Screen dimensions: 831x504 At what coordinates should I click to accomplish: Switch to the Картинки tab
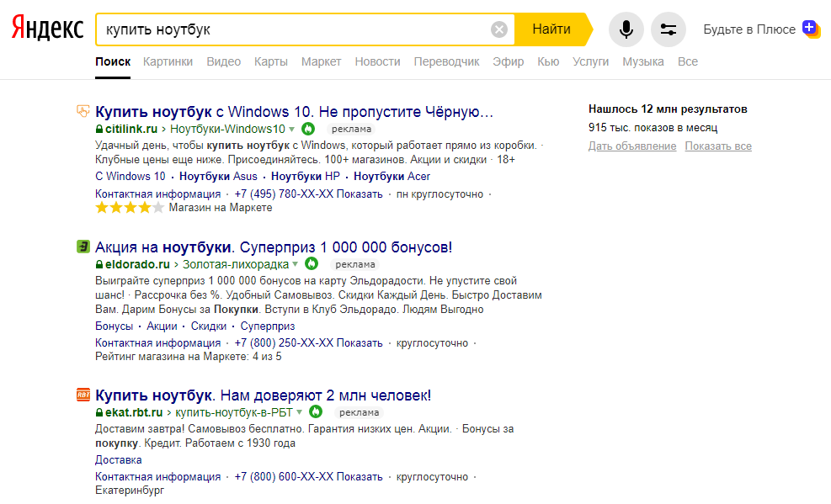point(168,61)
